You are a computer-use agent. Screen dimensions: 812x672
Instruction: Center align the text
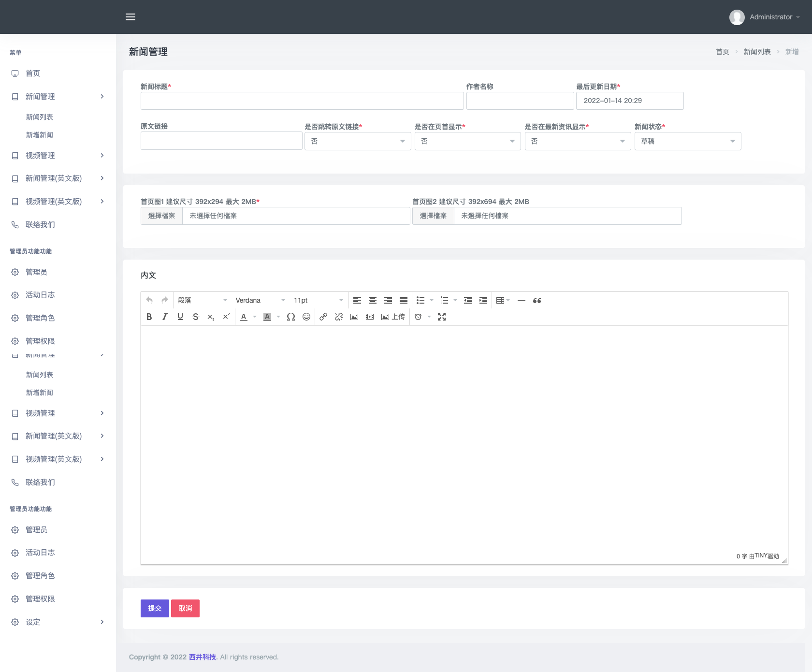pyautogui.click(x=373, y=300)
